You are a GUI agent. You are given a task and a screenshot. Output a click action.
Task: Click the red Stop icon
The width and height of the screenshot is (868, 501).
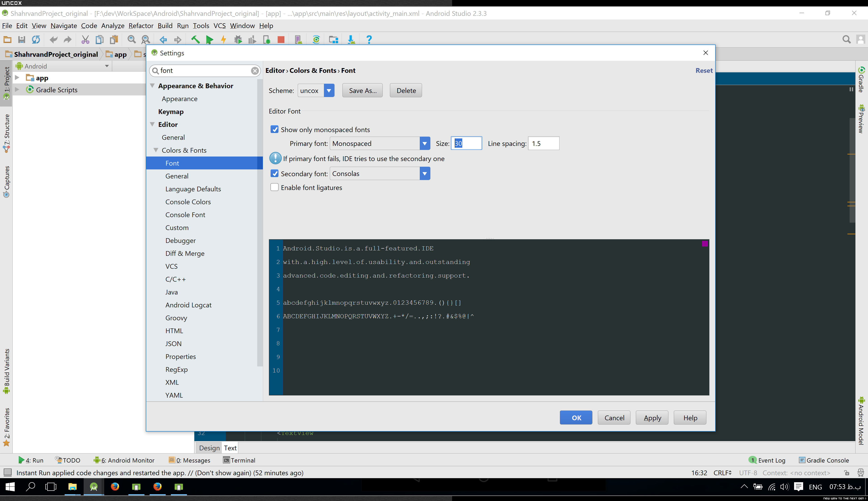pos(281,40)
